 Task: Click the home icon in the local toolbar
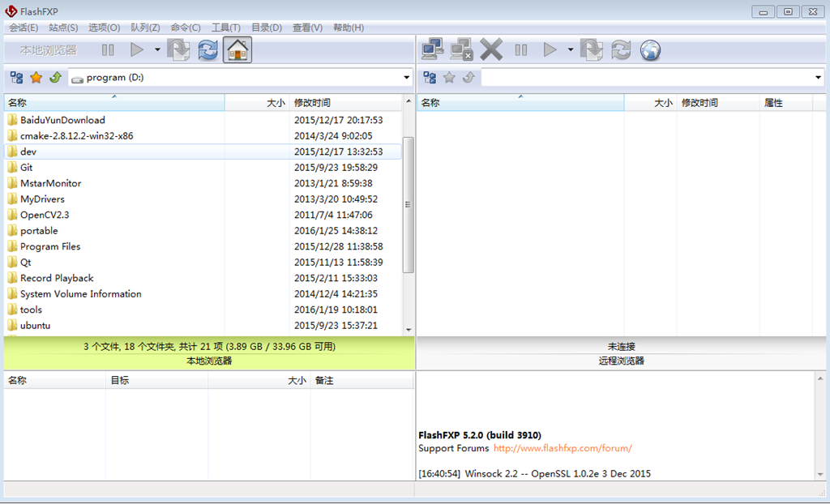click(237, 50)
